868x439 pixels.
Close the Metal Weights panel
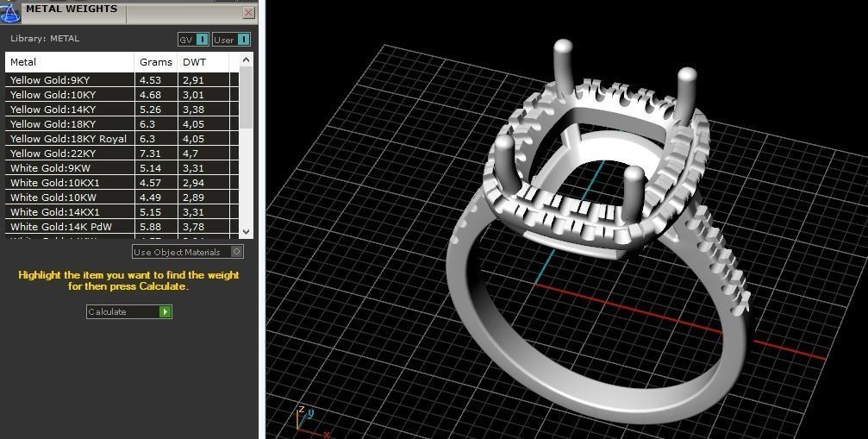point(249,12)
